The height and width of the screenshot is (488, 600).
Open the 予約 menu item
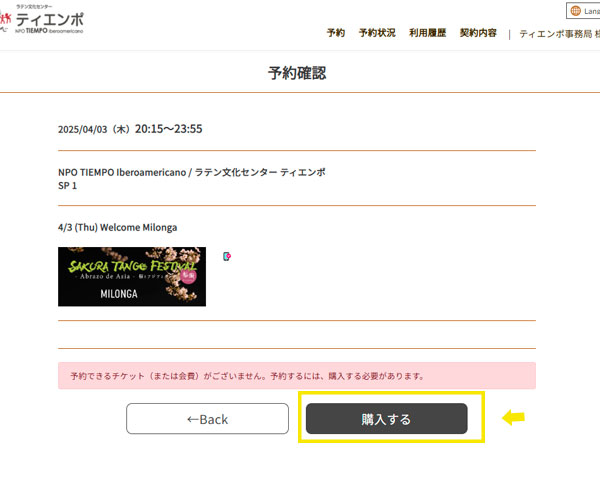pos(336,33)
